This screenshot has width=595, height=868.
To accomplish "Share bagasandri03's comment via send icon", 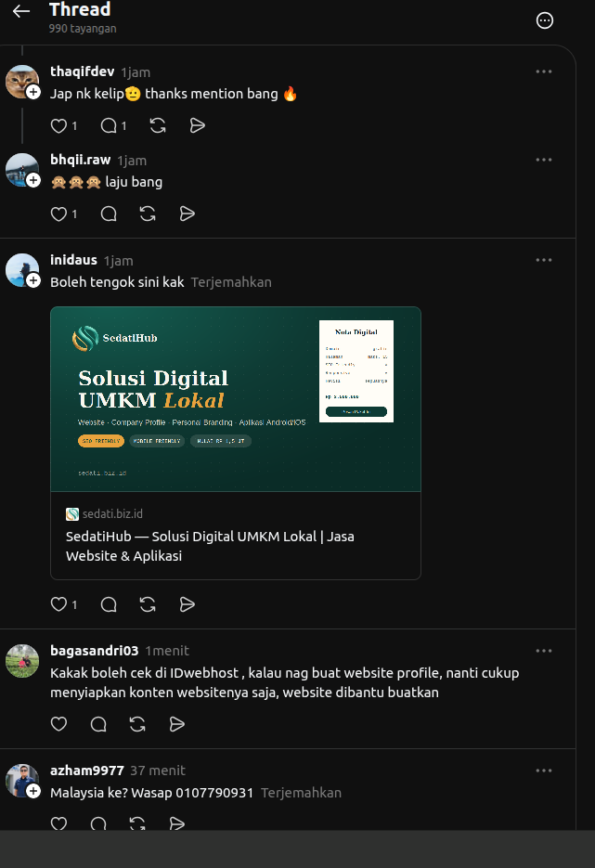I will (176, 724).
